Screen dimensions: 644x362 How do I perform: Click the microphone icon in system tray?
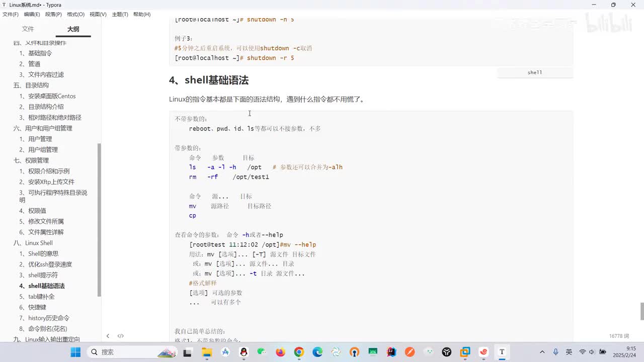pyautogui.click(x=555, y=352)
